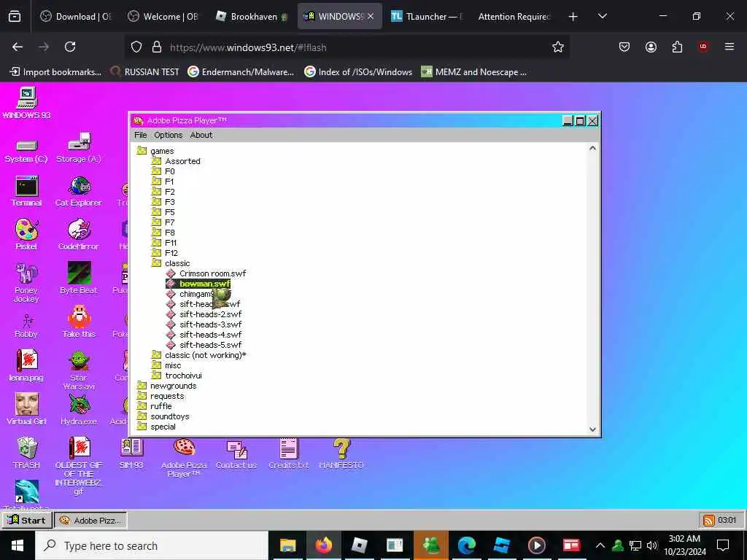The height and width of the screenshot is (560, 747).
Task: Open RUSSIAN TEST bookmark
Action: click(145, 72)
